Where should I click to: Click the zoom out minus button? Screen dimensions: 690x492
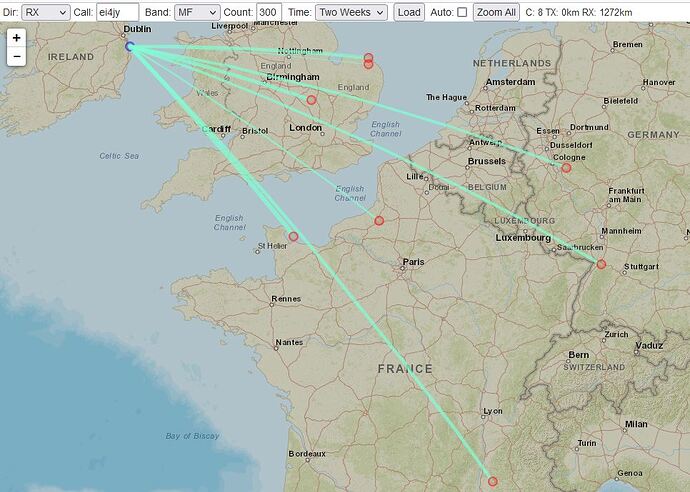pyautogui.click(x=16, y=57)
